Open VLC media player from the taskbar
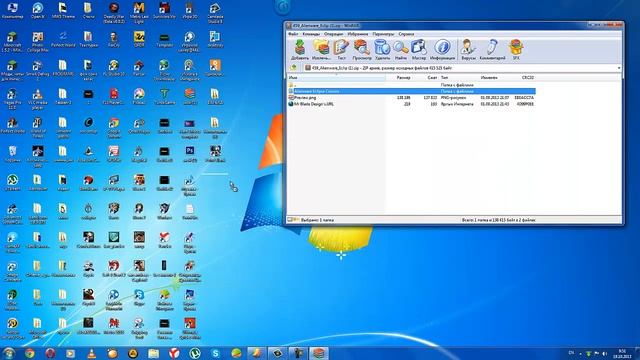Viewport: 640px width, 360px height. click(x=91, y=353)
